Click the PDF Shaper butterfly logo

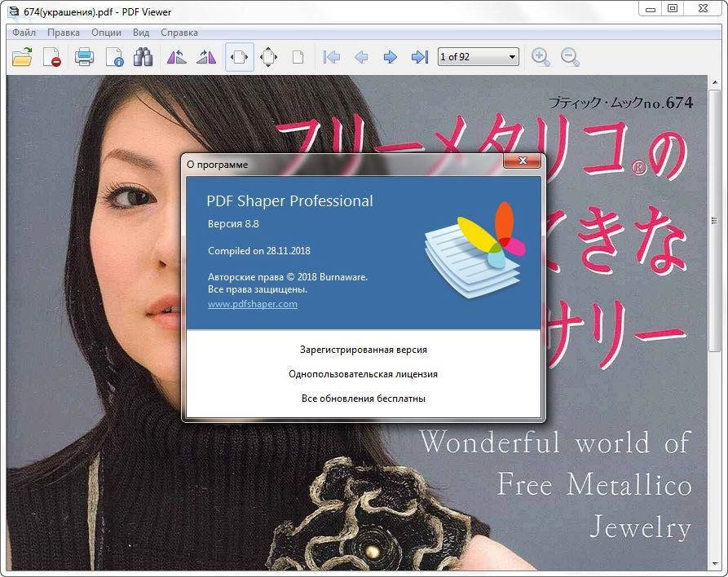pos(475,249)
